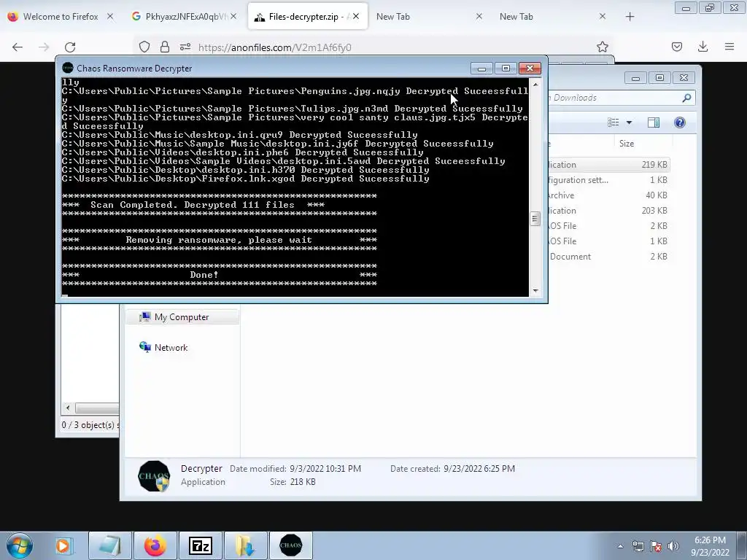Screen dimensions: 747x560
Task: Bookmark this page with the star
Action: [602, 47]
